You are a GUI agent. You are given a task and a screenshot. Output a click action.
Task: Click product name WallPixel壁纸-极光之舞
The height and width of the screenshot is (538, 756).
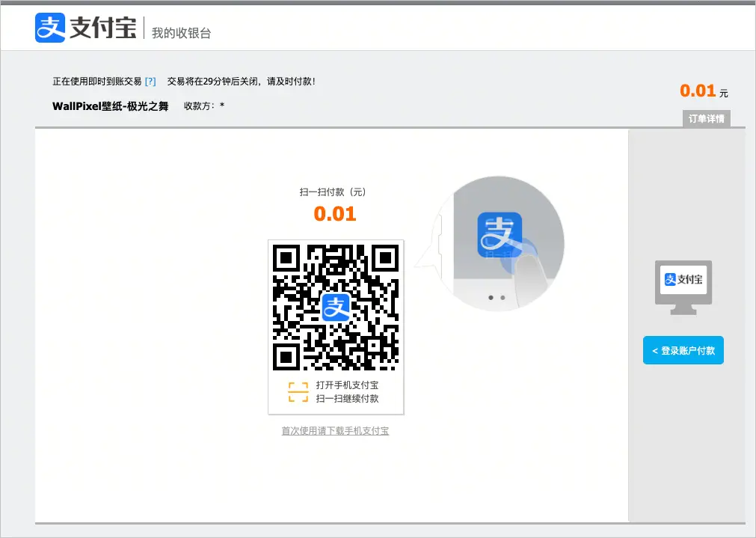coord(111,106)
